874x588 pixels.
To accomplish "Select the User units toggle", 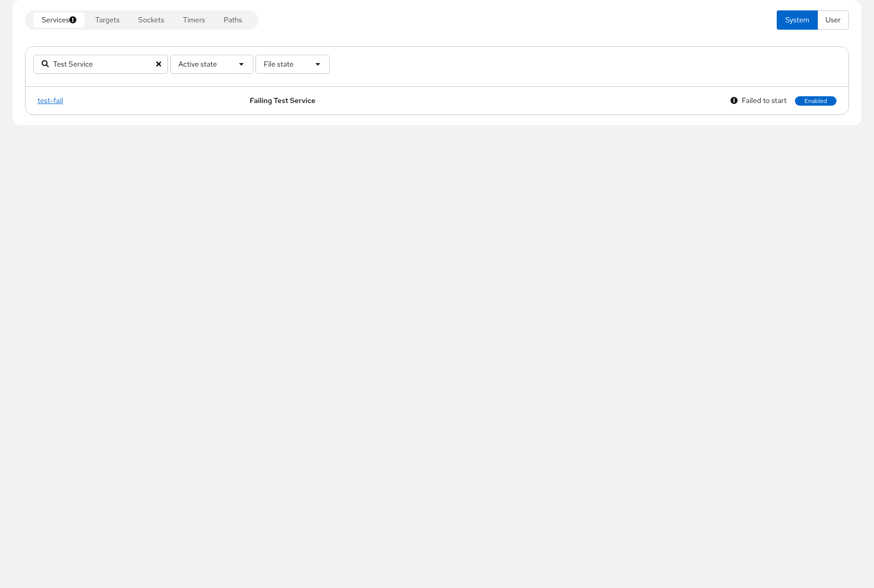I will point(833,20).
